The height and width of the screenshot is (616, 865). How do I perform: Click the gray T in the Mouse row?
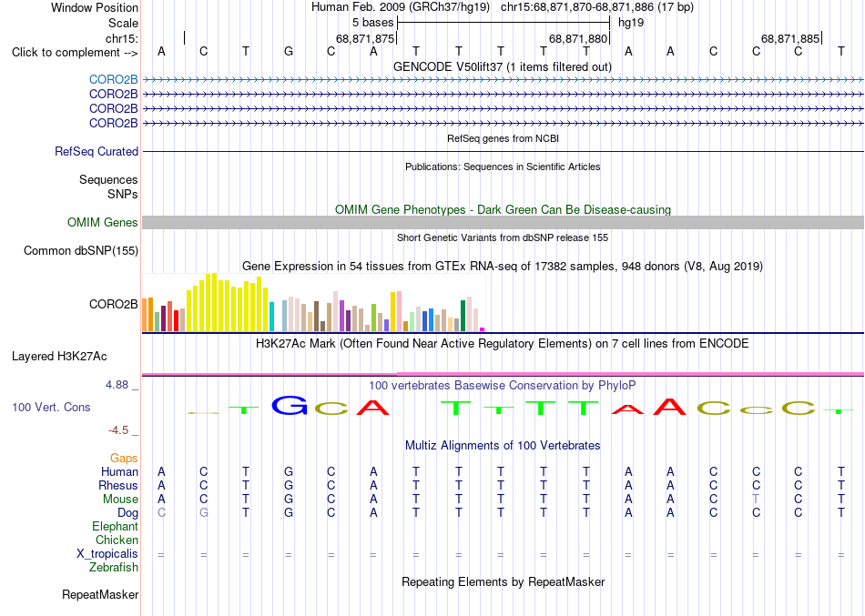pos(756,500)
